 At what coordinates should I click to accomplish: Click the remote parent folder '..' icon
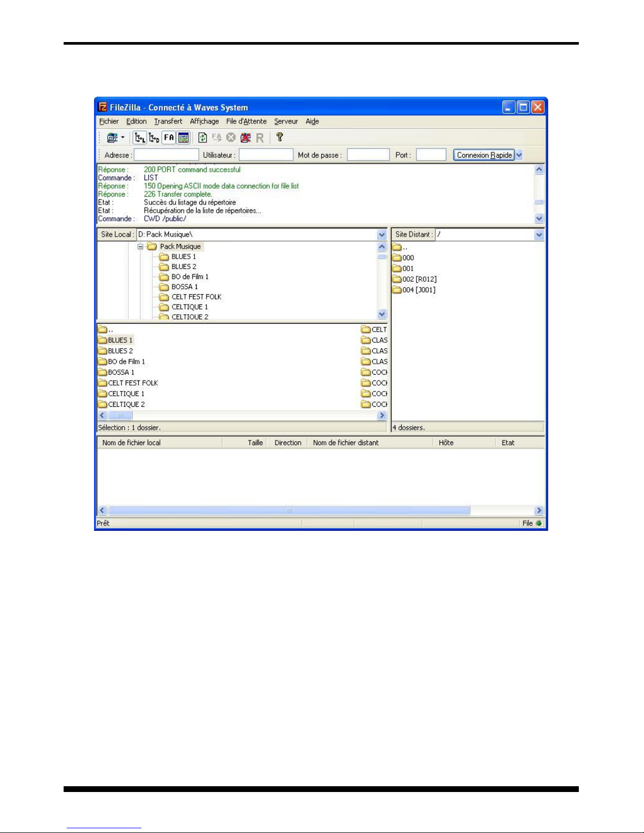click(397, 247)
